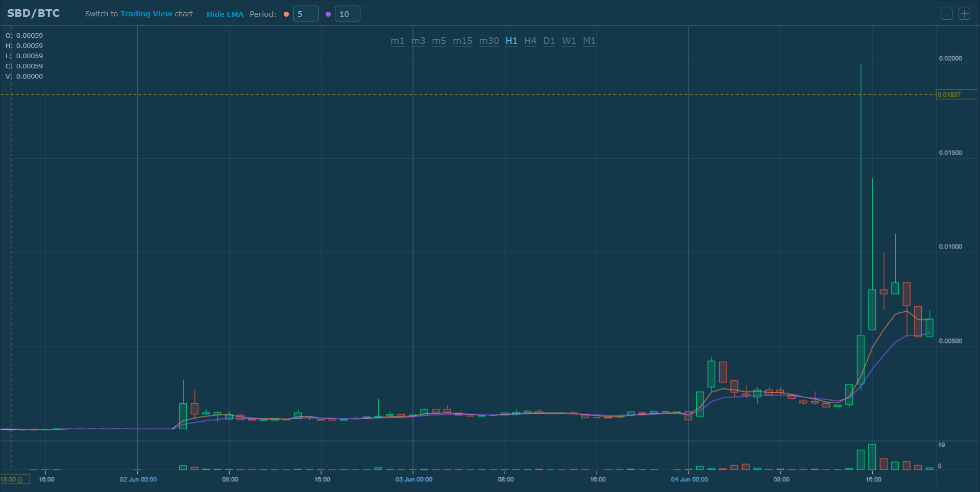Click the tallest green volume bar
Screen dimensions: 980x492
(872, 457)
